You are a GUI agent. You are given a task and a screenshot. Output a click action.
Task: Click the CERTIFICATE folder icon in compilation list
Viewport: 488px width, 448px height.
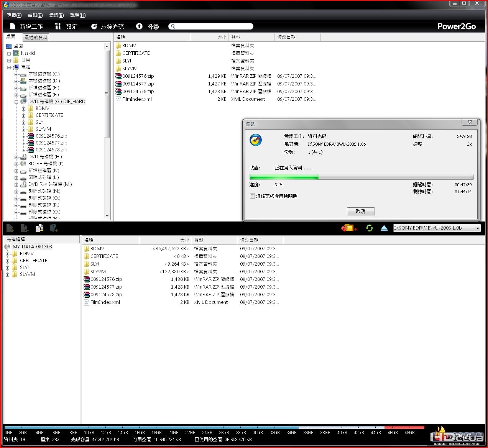87,256
